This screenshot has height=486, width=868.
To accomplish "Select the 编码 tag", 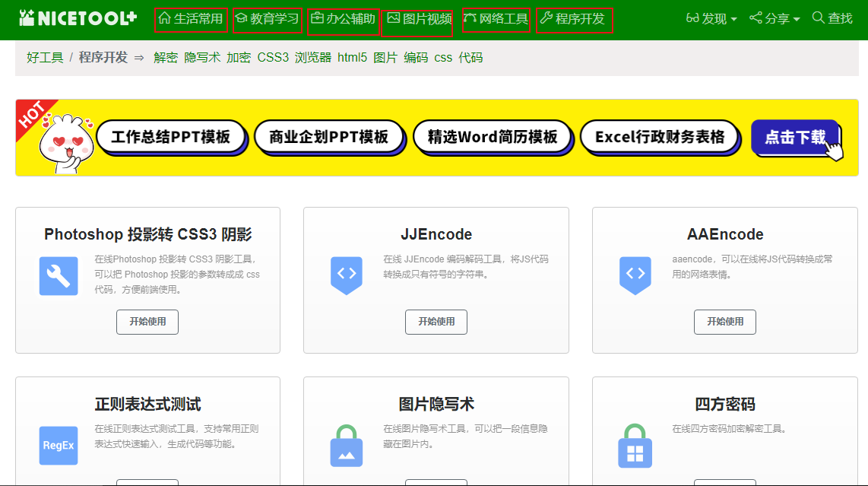I will (416, 58).
